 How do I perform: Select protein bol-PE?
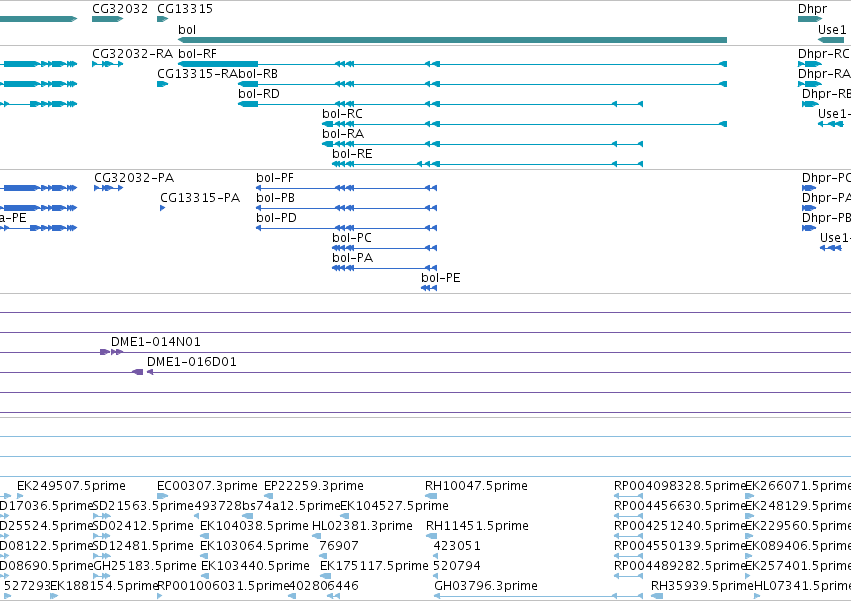[429, 288]
